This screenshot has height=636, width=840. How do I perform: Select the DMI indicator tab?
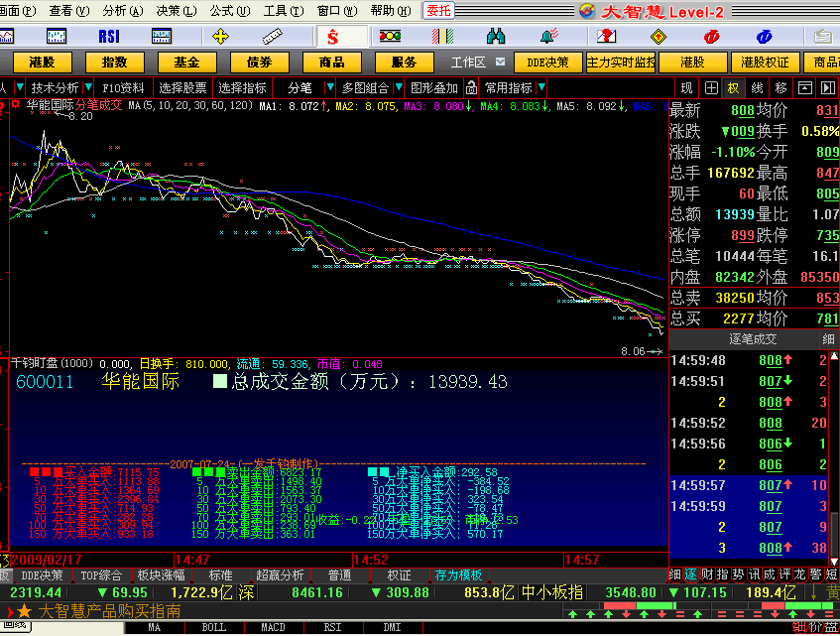[x=392, y=627]
